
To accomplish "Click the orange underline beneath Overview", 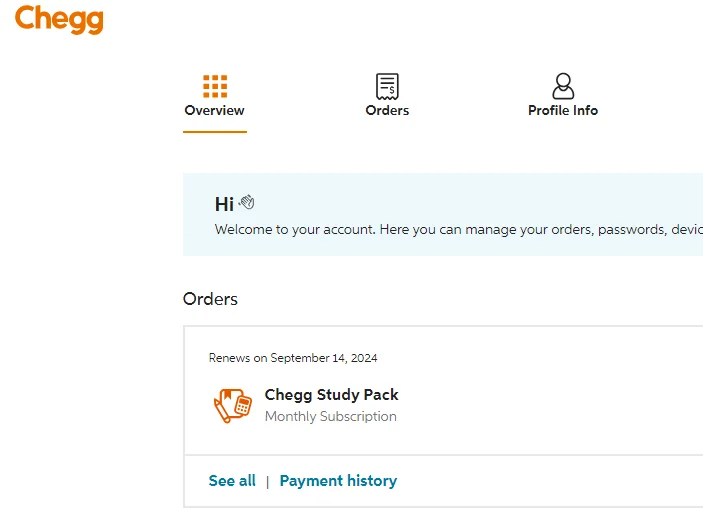I will [215, 132].
